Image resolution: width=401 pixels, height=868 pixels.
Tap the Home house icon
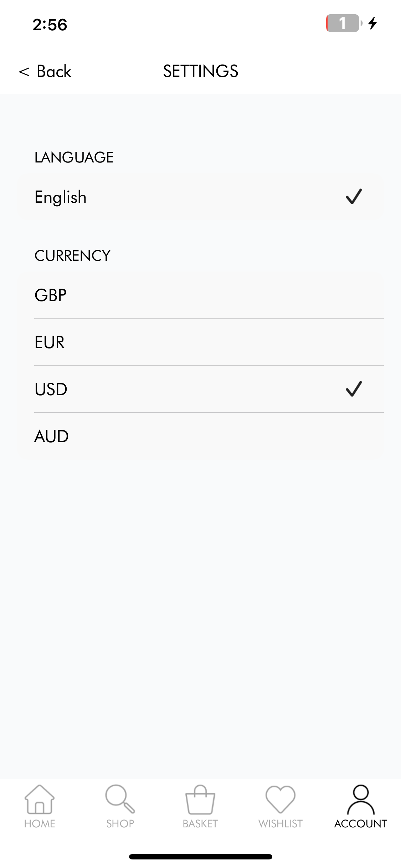(40, 799)
